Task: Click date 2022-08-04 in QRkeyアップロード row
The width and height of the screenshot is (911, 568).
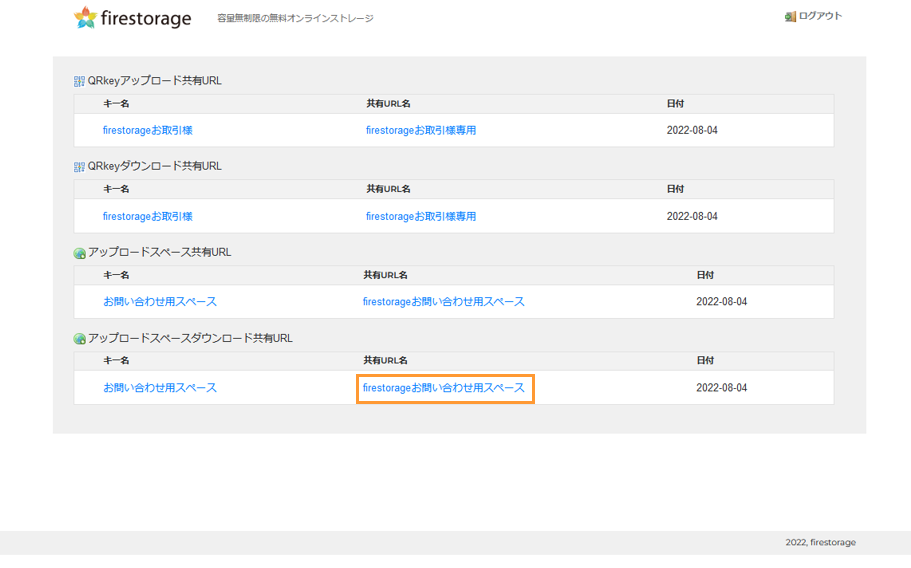Action: point(692,130)
